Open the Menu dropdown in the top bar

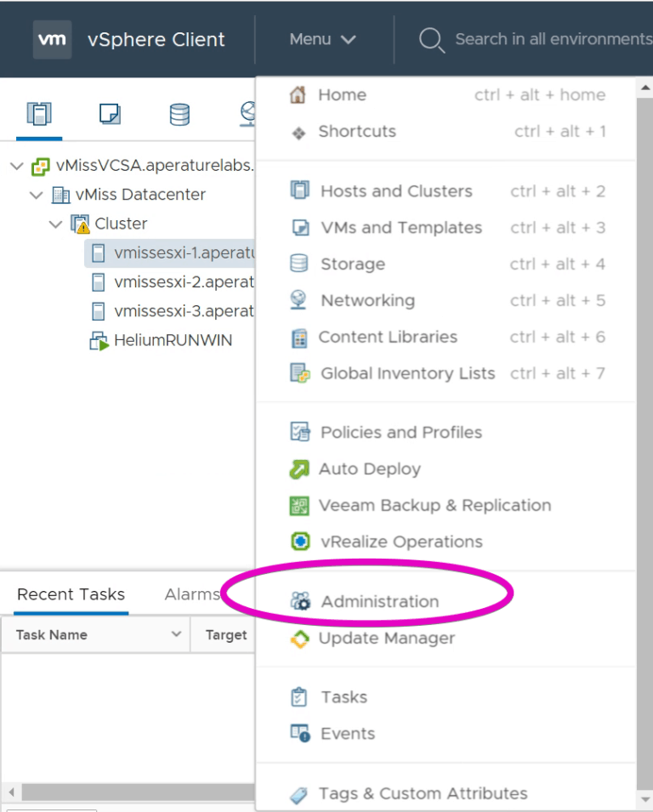pos(323,39)
